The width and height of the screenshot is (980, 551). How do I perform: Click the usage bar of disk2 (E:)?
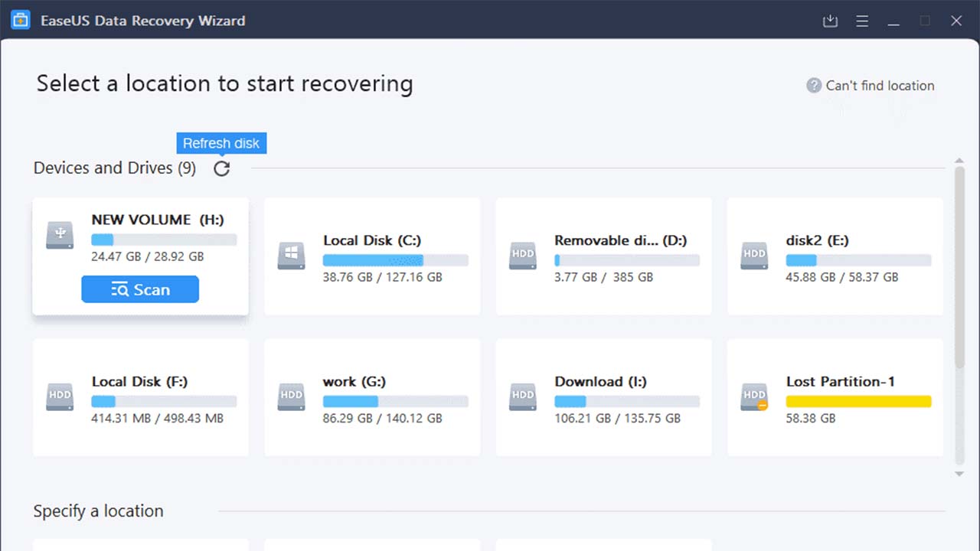858,261
